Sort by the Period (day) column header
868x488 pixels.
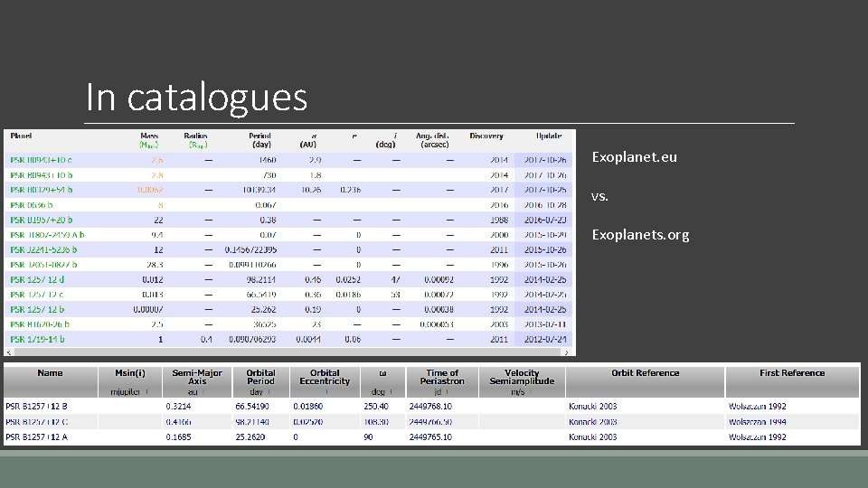259,140
